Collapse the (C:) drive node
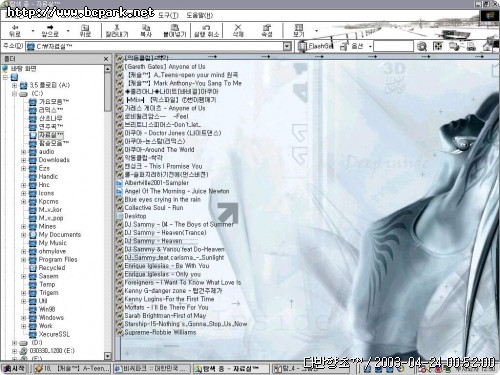Image resolution: width=500 pixels, height=375 pixels. tap(14, 94)
